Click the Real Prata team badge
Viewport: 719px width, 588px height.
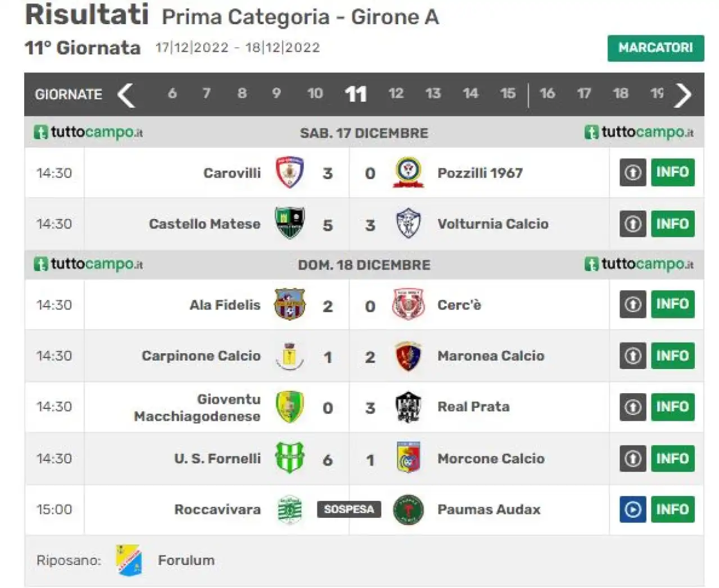[408, 407]
